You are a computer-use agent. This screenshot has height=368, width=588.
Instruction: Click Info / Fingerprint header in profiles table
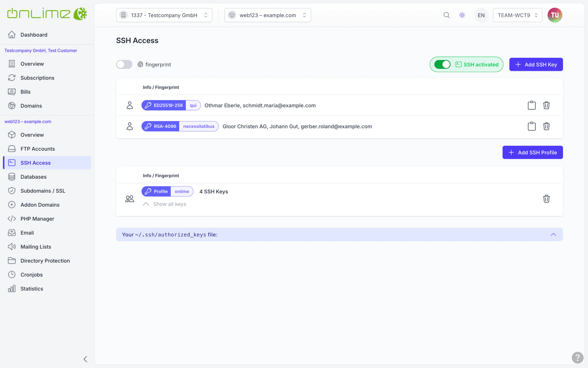point(161,175)
